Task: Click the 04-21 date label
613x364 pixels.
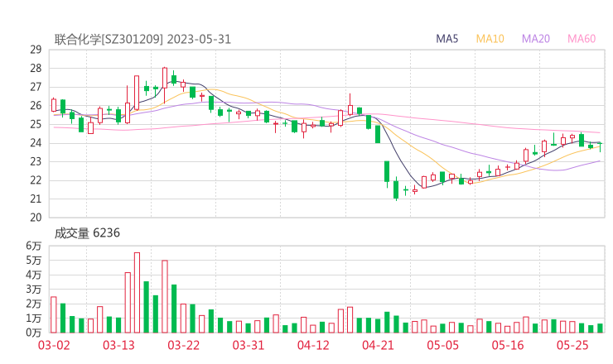Action: (x=378, y=345)
